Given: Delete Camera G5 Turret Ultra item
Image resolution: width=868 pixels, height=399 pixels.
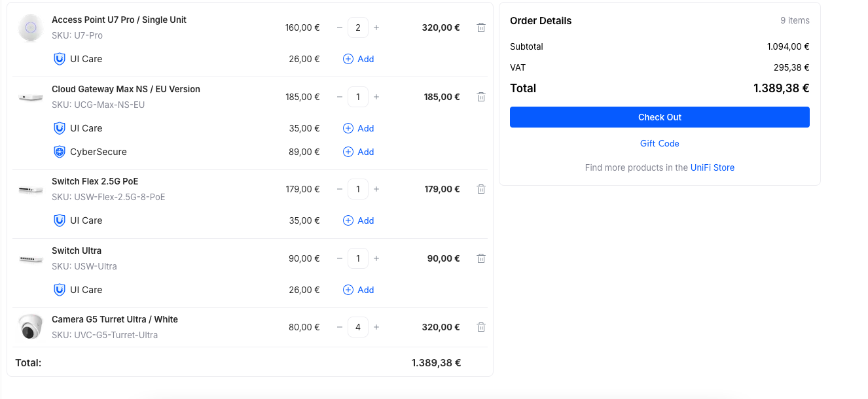Looking at the screenshot, I should pyautogui.click(x=481, y=327).
